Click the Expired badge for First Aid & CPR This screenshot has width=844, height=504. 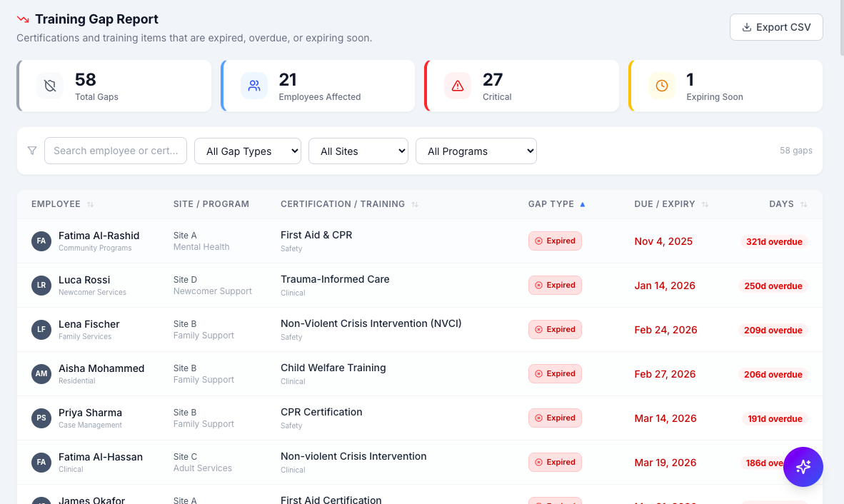[x=555, y=241]
